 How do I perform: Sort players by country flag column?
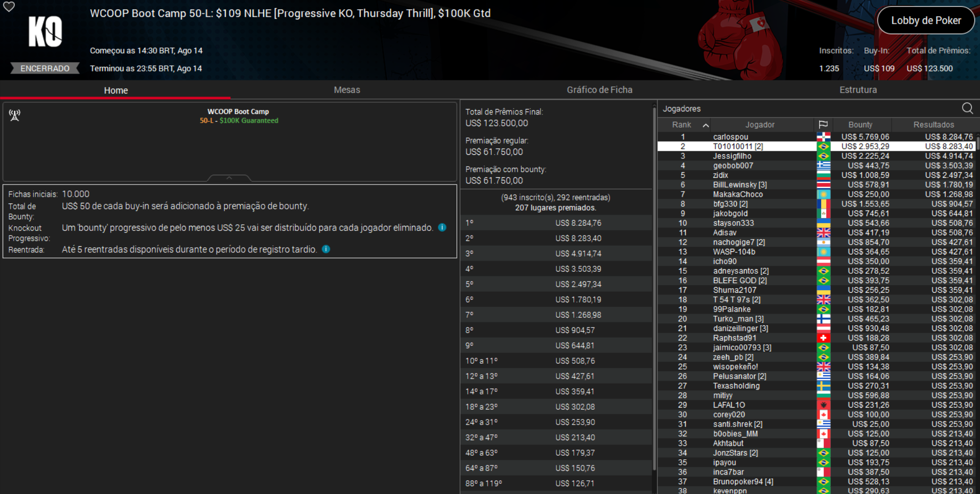pos(823,125)
